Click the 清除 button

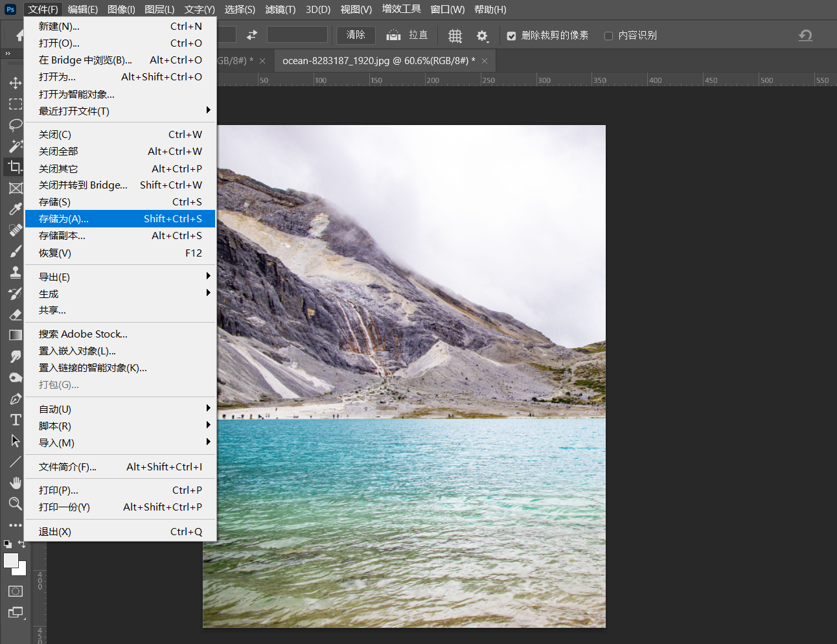point(356,35)
